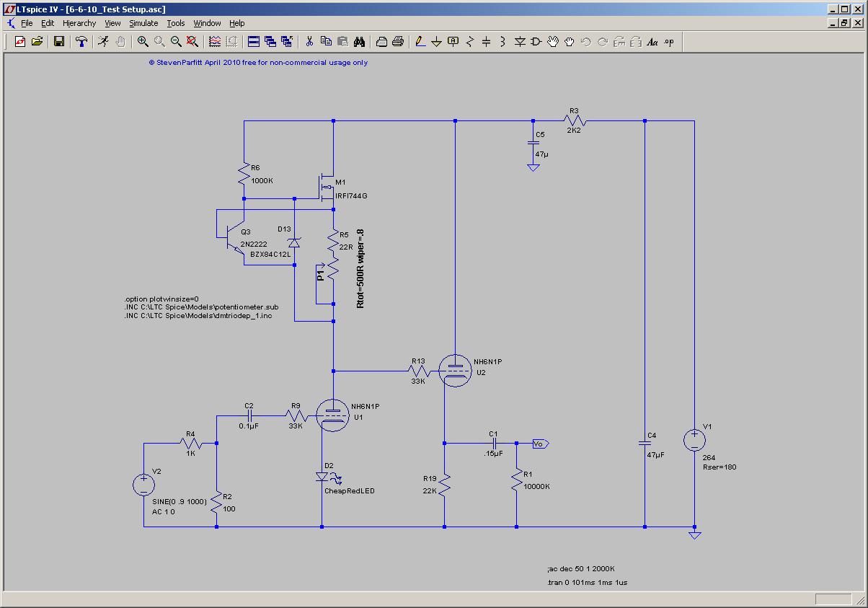Image resolution: width=868 pixels, height=608 pixels.
Task: Select the Drag hand tool
Action: pos(570,42)
